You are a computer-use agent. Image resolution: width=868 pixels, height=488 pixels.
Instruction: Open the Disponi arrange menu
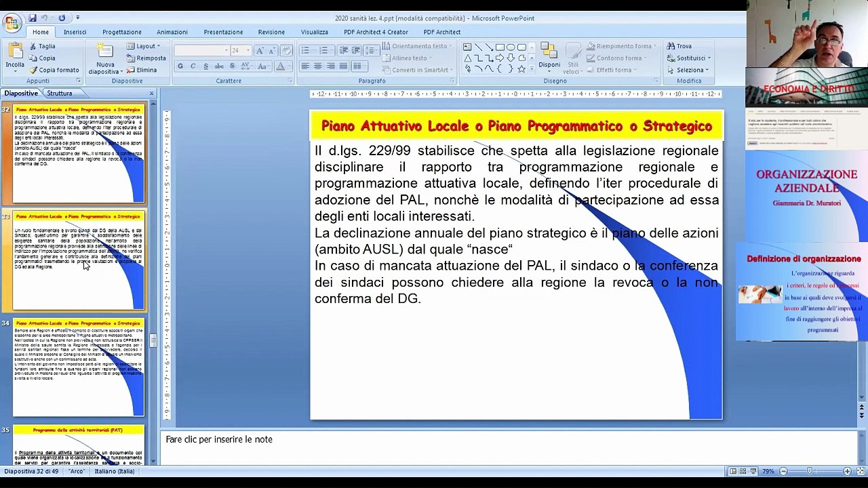(x=549, y=57)
